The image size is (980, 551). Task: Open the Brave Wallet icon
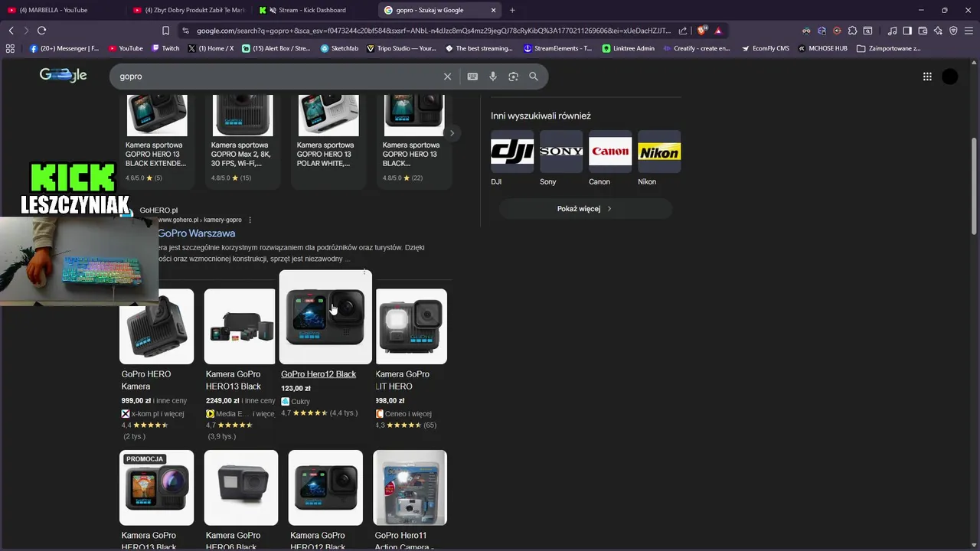[x=923, y=31]
